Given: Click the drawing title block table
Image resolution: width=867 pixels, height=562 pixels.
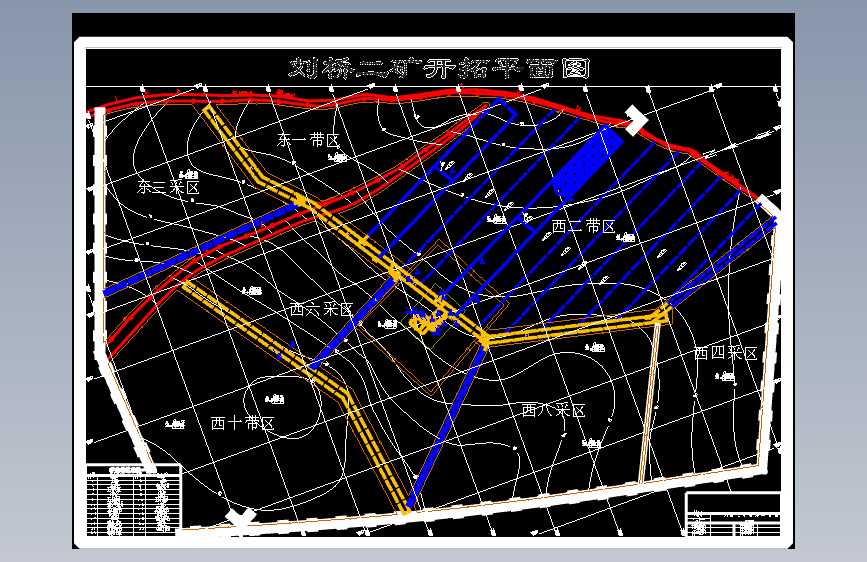Looking at the screenshot, I should click(x=733, y=514).
